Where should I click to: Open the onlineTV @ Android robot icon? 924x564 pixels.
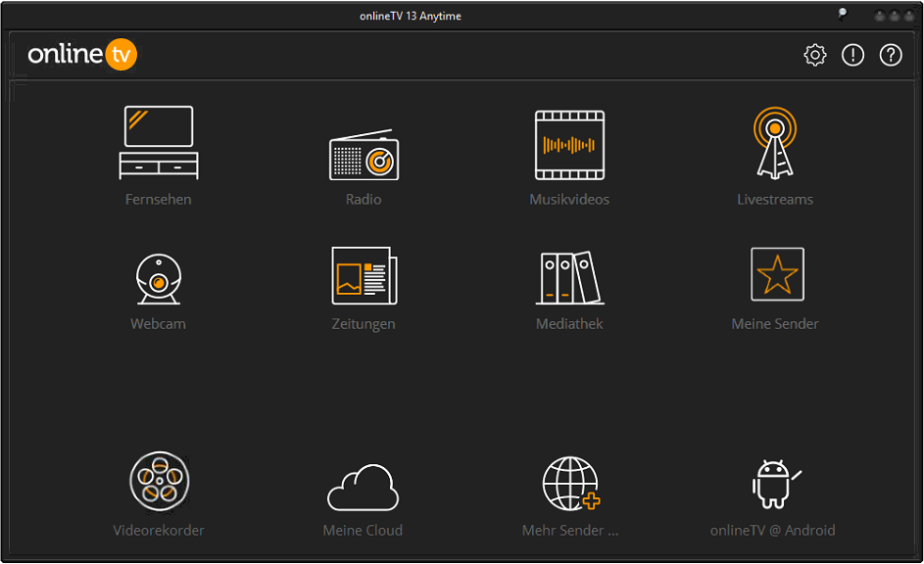coord(773,484)
